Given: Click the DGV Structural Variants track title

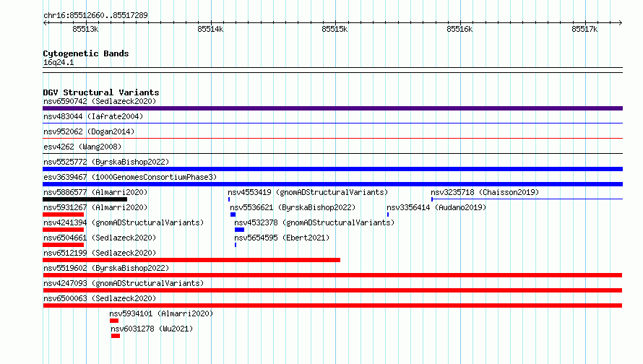Looking at the screenshot, I should (x=101, y=92).
